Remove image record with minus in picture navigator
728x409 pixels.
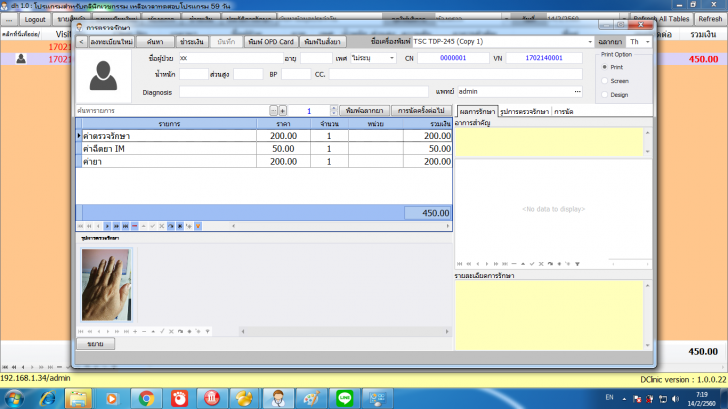144,331
